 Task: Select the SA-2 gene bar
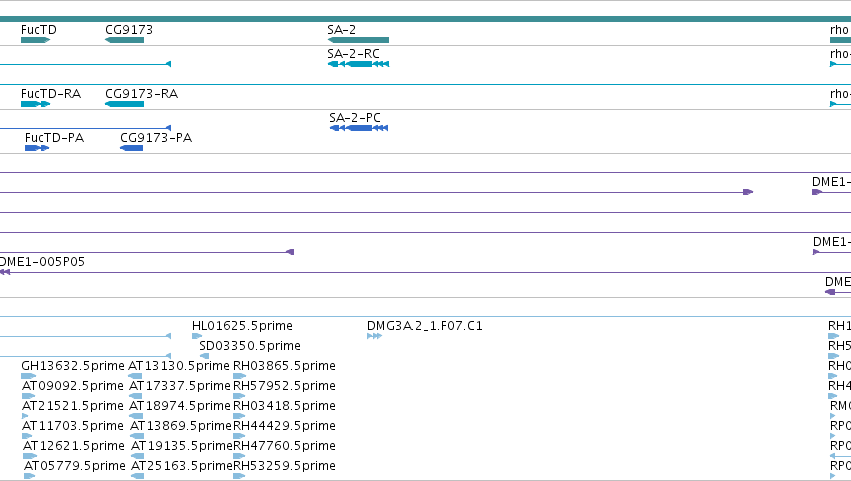coord(358,40)
